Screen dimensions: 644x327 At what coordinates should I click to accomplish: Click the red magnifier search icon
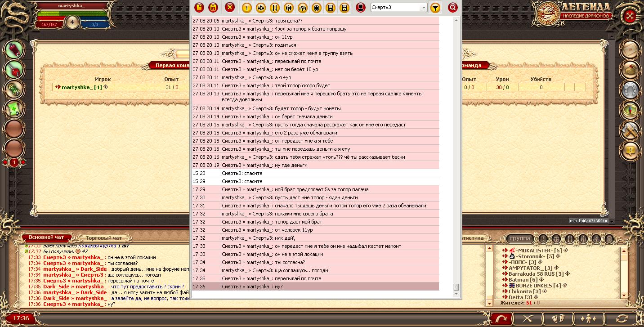click(452, 7)
